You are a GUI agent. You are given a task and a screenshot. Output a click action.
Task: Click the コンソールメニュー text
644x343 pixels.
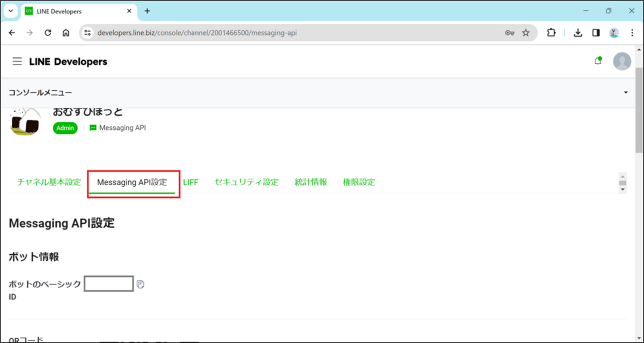click(x=40, y=93)
